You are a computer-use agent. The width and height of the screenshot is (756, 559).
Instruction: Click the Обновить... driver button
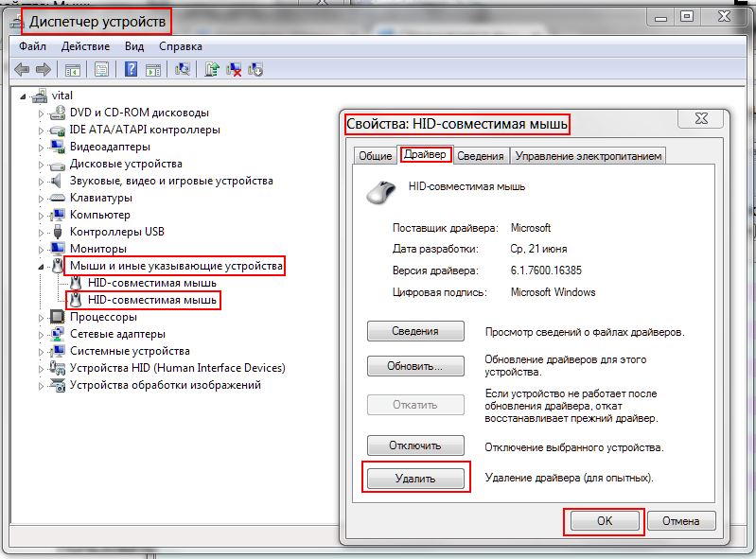[414, 366]
